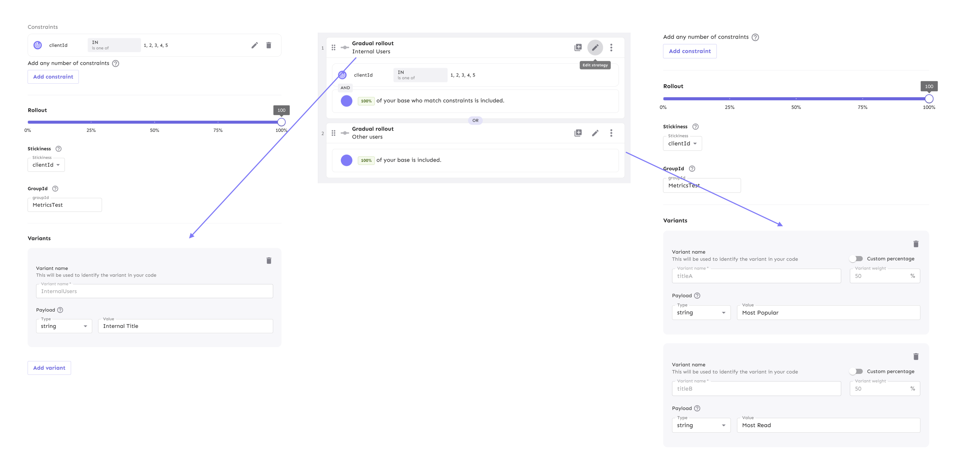Image resolution: width=980 pixels, height=463 pixels.
Task: Click the help icon next to GroupId on right
Action: pos(692,169)
